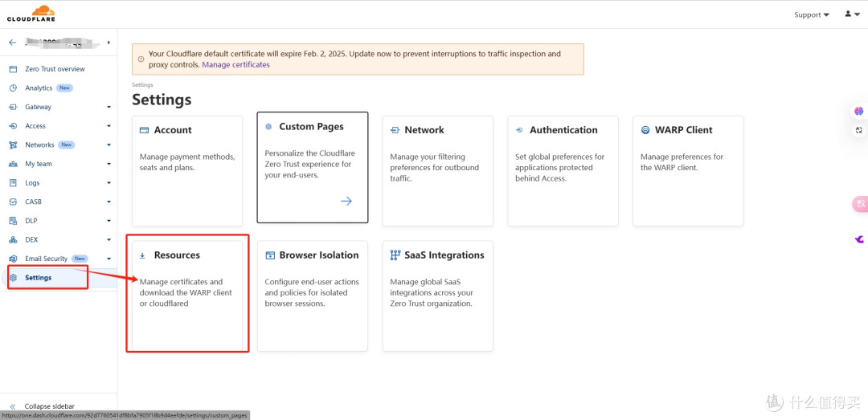Click the Settings gear icon
Screen dimensions: 868x420
click(x=14, y=278)
